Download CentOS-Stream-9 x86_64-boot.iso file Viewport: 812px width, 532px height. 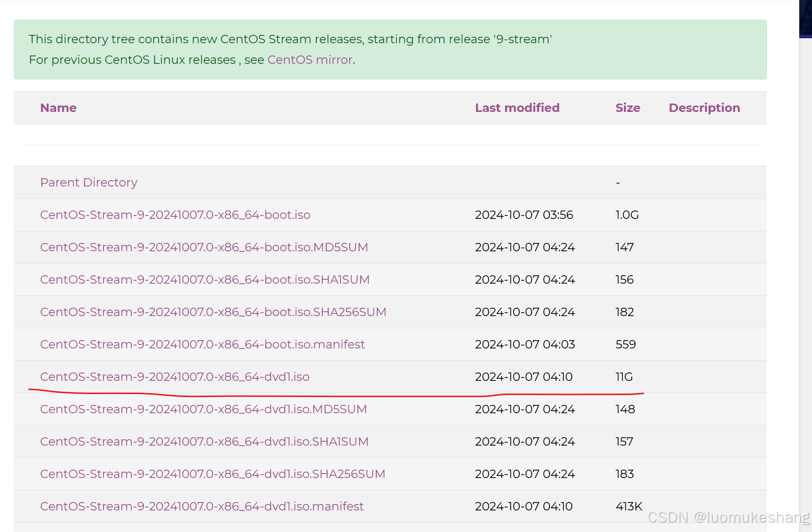tap(175, 215)
